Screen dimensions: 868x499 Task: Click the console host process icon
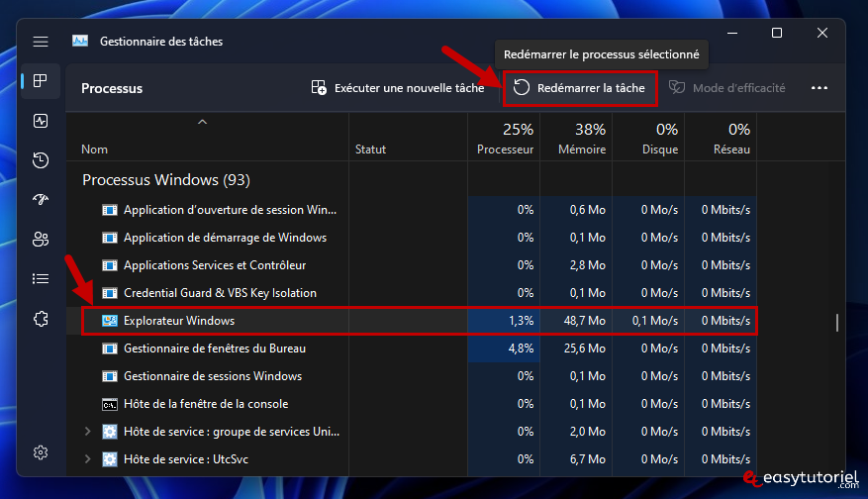click(x=110, y=404)
